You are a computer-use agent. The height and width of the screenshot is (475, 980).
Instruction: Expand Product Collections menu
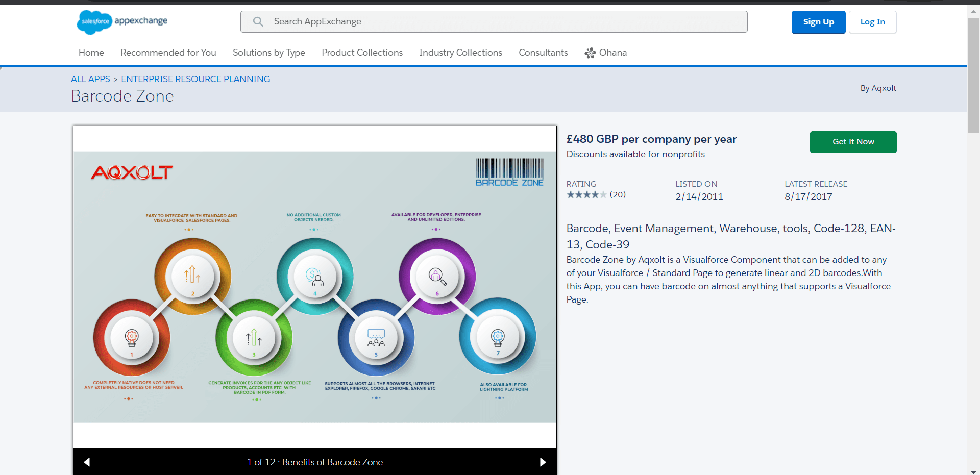pos(362,53)
